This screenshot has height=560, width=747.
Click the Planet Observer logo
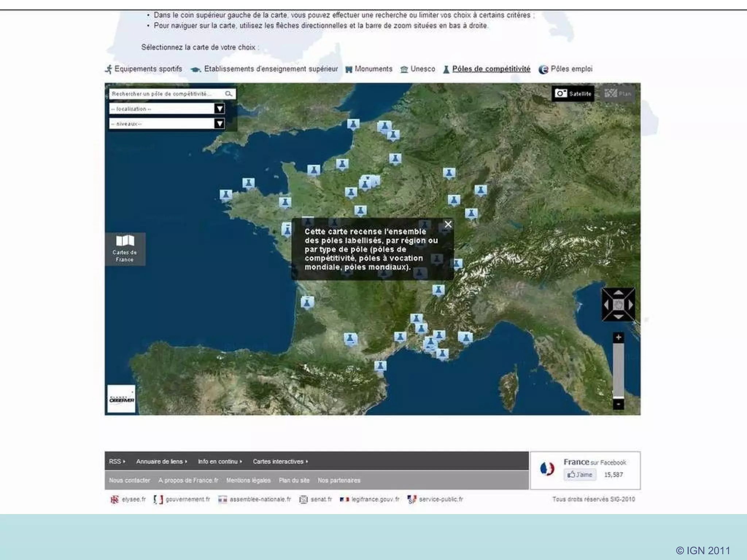(121, 399)
